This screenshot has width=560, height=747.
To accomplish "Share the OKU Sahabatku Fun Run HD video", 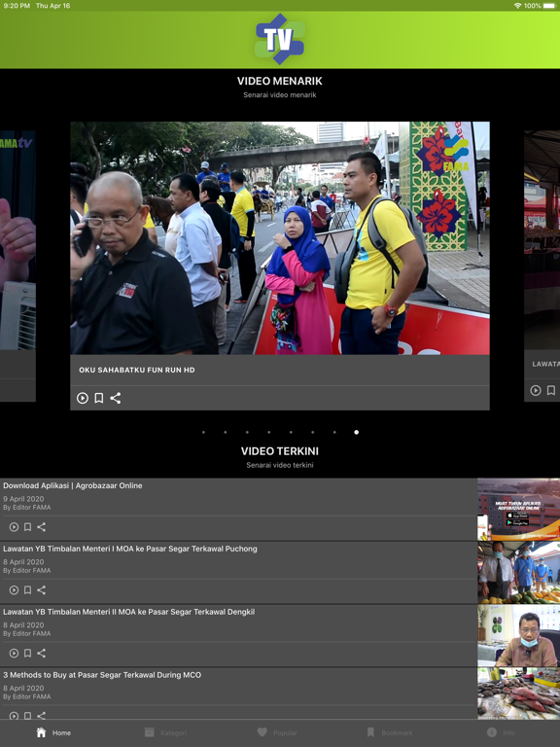I will (116, 398).
